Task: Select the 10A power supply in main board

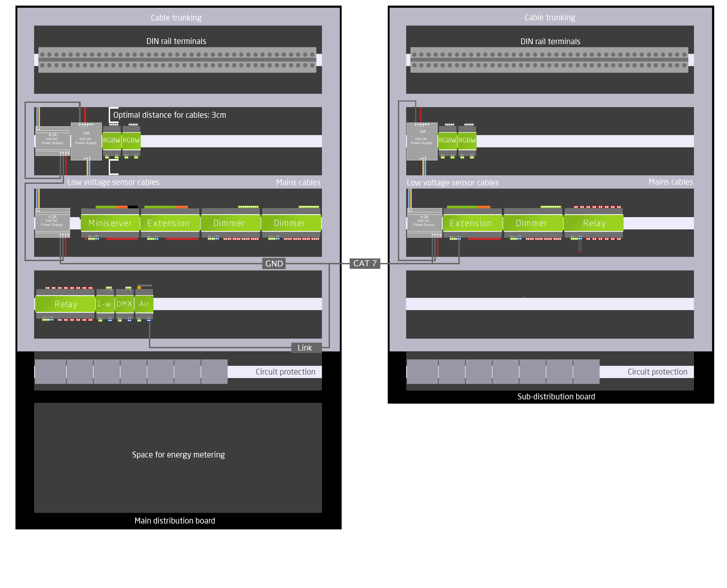Action: click(x=86, y=141)
